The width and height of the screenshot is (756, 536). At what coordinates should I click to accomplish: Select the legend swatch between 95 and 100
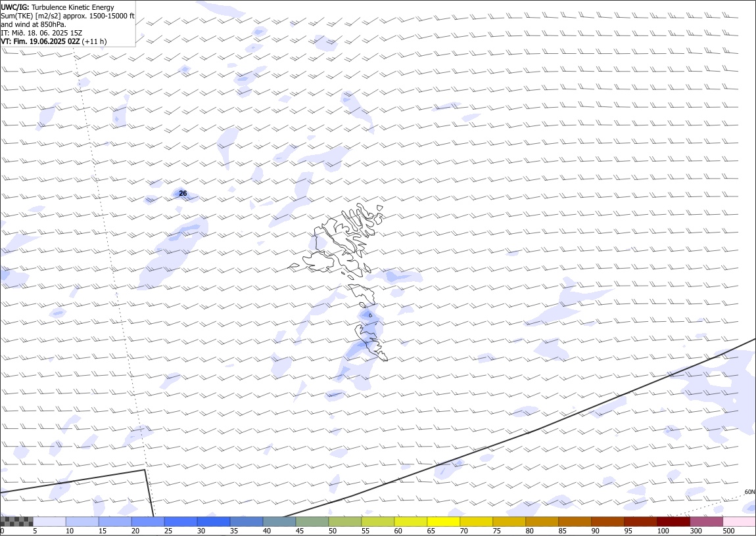point(640,522)
